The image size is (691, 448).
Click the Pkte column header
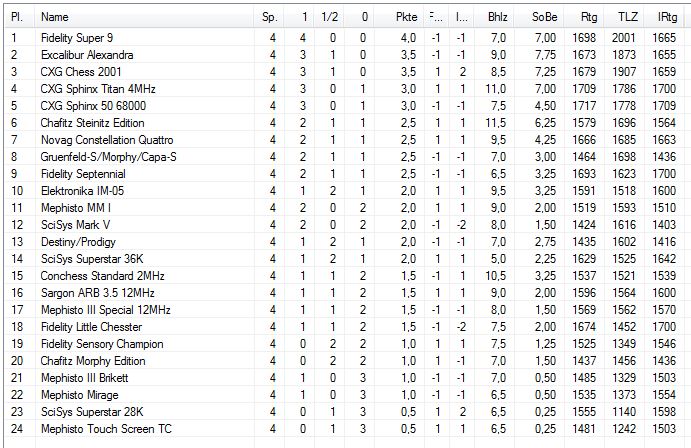coord(406,17)
